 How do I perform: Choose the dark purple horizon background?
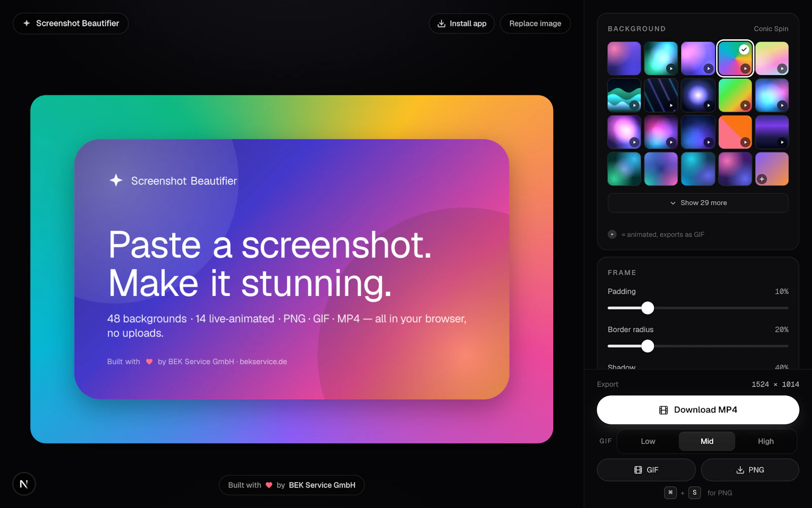772,132
